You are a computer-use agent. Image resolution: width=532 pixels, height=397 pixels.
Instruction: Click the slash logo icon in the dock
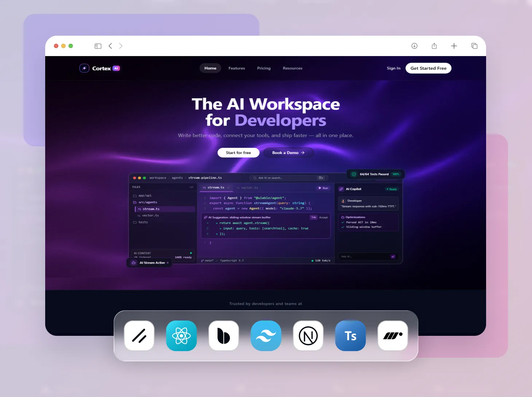(x=139, y=336)
